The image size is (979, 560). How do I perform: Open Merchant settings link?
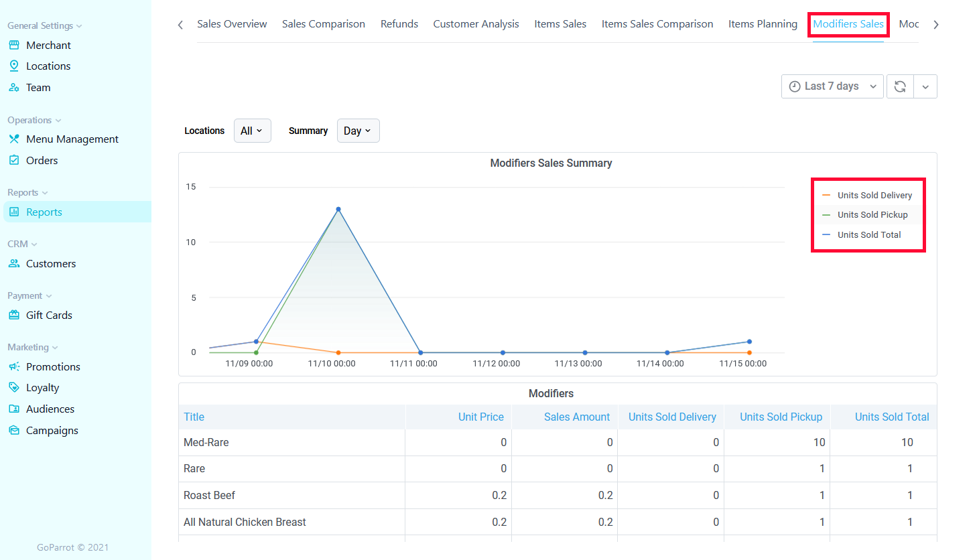[48, 45]
